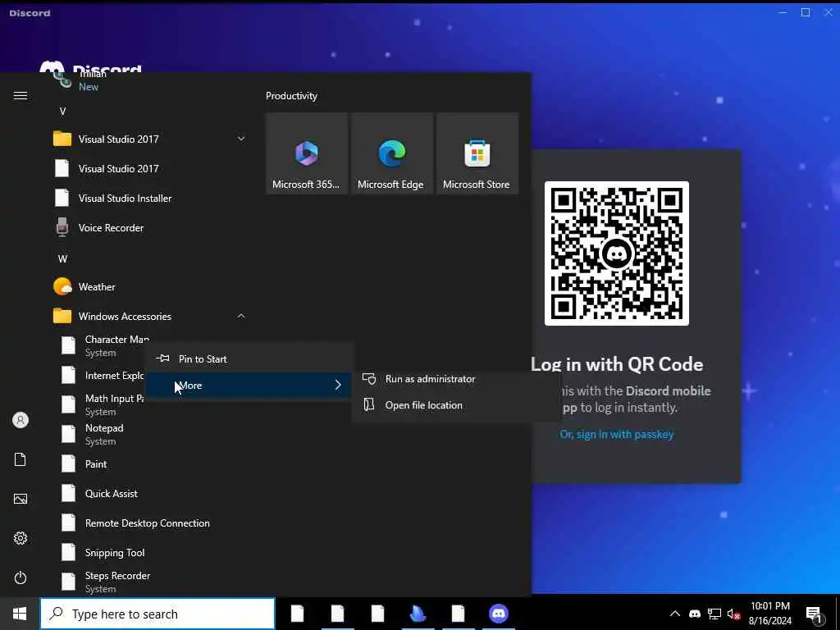Open Settings gear in Start sidebar
This screenshot has height=630, width=840.
tap(21, 538)
